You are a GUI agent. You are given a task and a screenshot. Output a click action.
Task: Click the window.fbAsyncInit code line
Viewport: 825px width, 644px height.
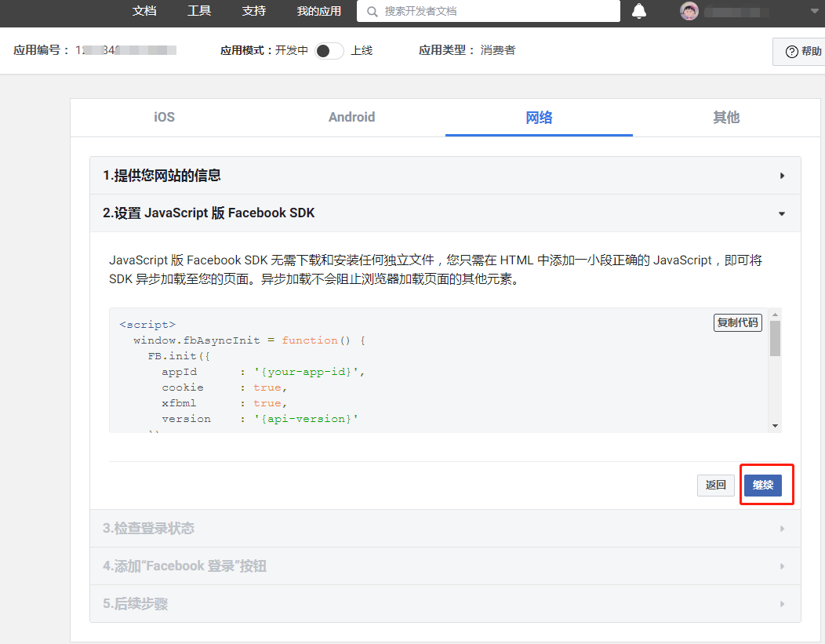click(x=249, y=340)
